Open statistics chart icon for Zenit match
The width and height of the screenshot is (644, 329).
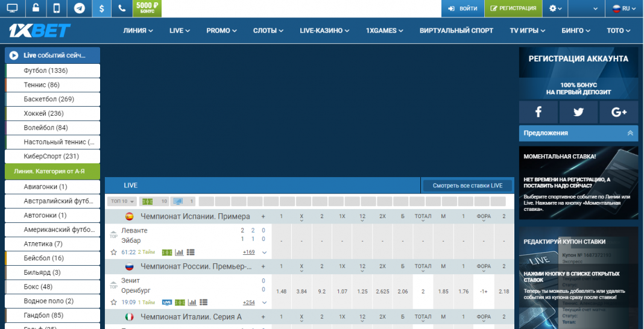pyautogui.click(x=192, y=302)
